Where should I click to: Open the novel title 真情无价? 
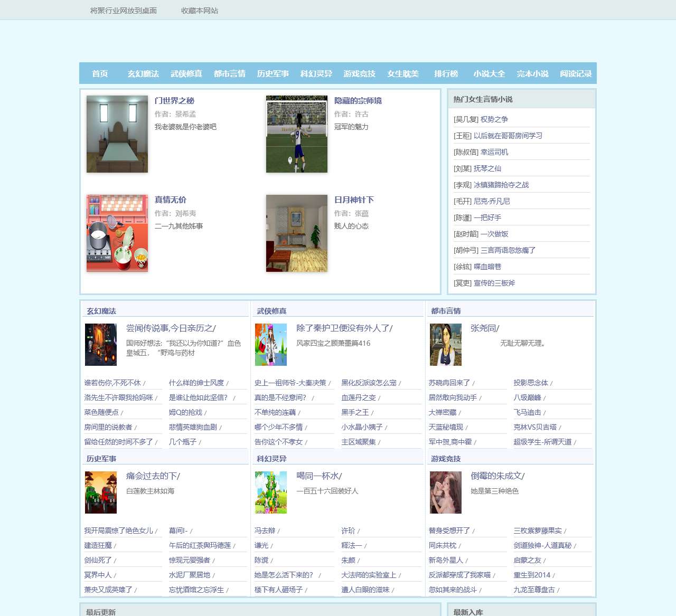[x=171, y=200]
